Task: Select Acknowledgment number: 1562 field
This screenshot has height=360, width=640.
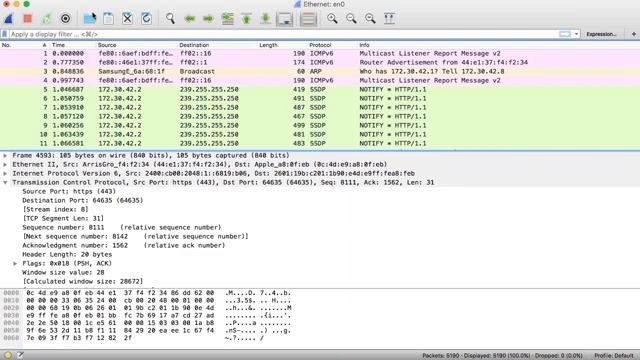Action: coord(124,245)
